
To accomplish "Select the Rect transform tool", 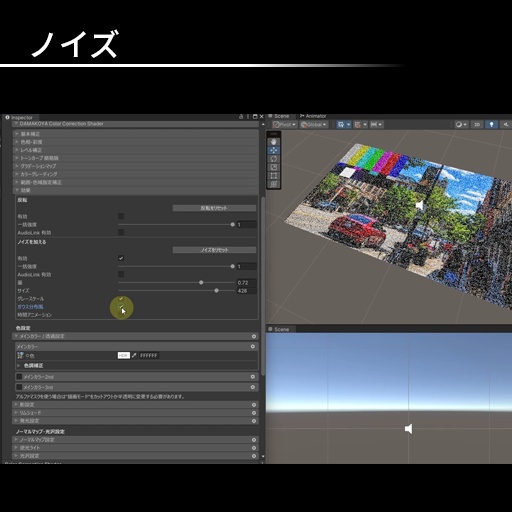I will [274, 176].
